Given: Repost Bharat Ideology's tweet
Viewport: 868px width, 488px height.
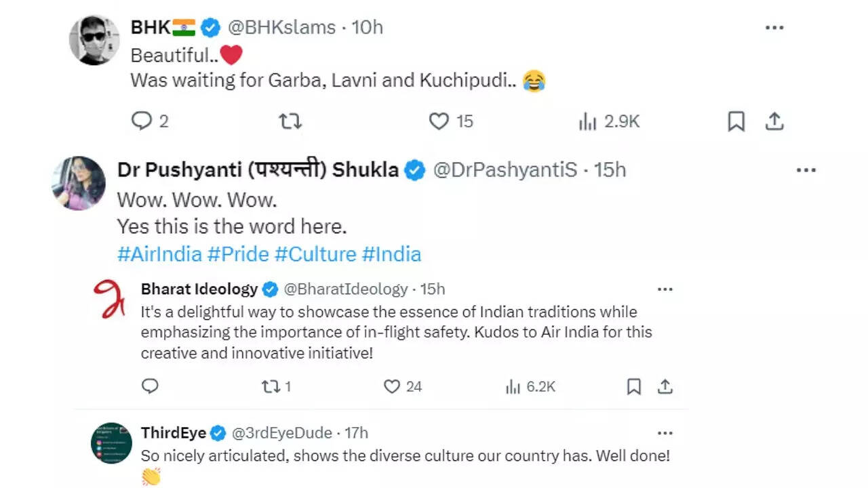Looking at the screenshot, I should click(x=270, y=386).
